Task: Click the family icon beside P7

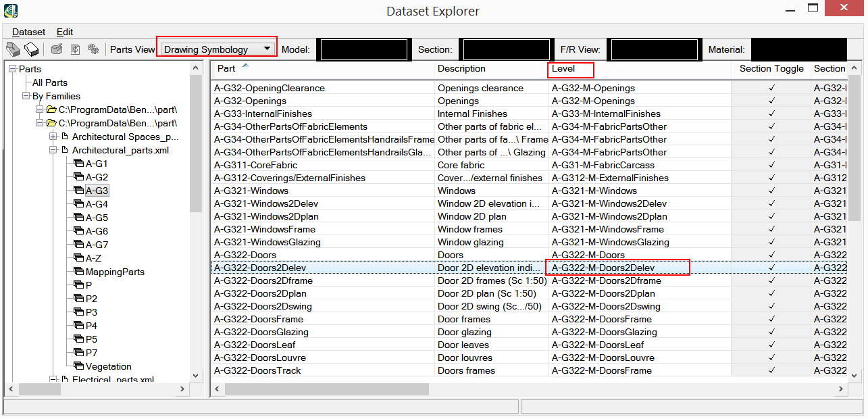Action: click(x=78, y=353)
